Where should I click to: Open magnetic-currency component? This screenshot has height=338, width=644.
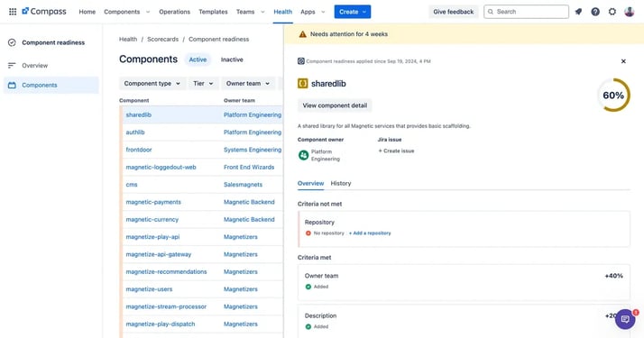click(x=152, y=219)
